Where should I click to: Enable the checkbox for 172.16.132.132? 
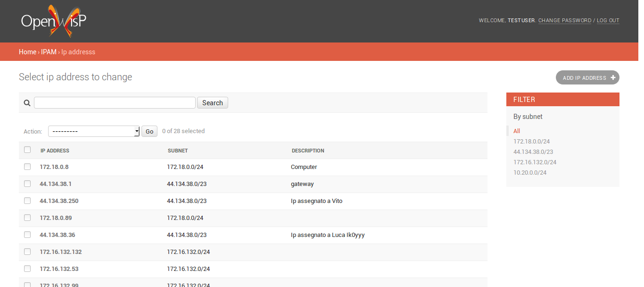point(27,252)
